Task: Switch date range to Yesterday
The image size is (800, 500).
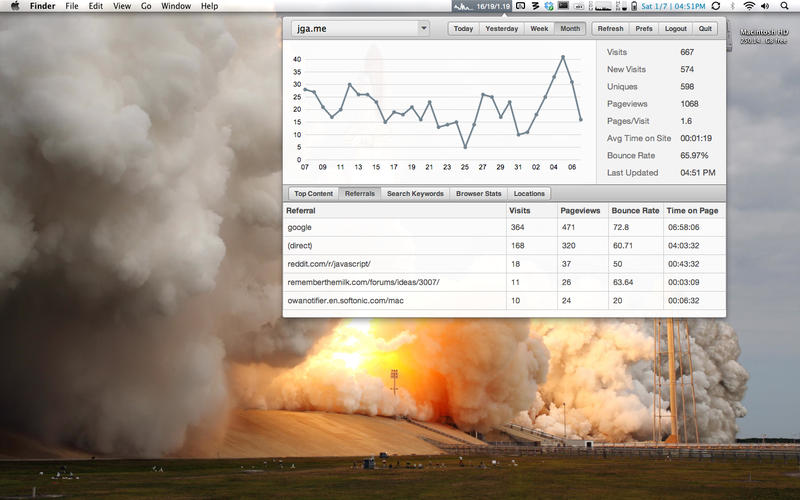Action: pyautogui.click(x=501, y=28)
